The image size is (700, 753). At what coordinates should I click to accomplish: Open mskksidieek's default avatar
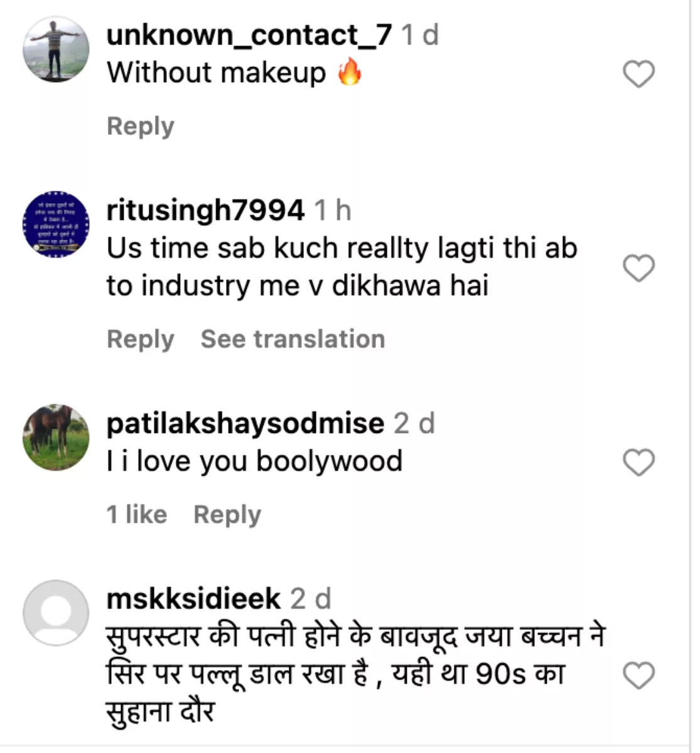(56, 613)
